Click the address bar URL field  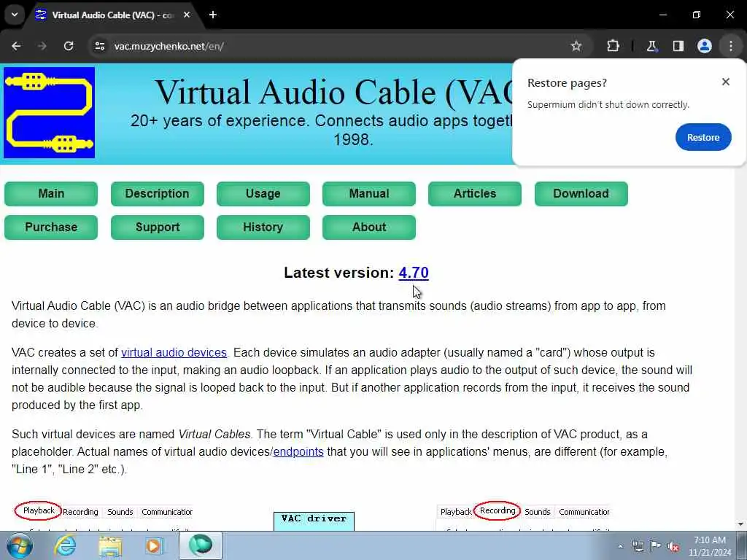pyautogui.click(x=333, y=46)
